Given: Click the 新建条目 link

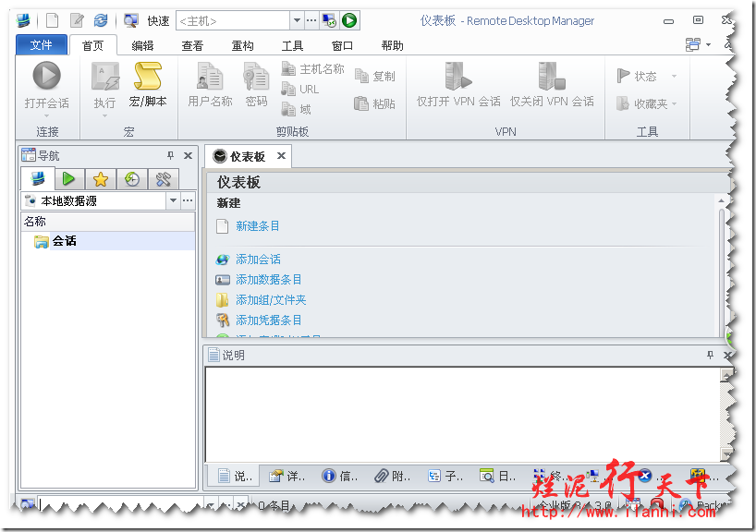Looking at the screenshot, I should (258, 225).
